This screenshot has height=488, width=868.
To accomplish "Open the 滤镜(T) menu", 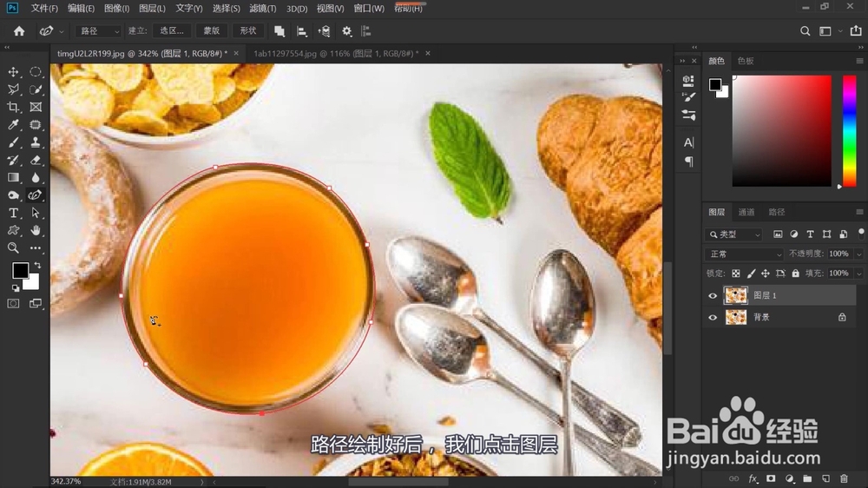I will point(262,9).
